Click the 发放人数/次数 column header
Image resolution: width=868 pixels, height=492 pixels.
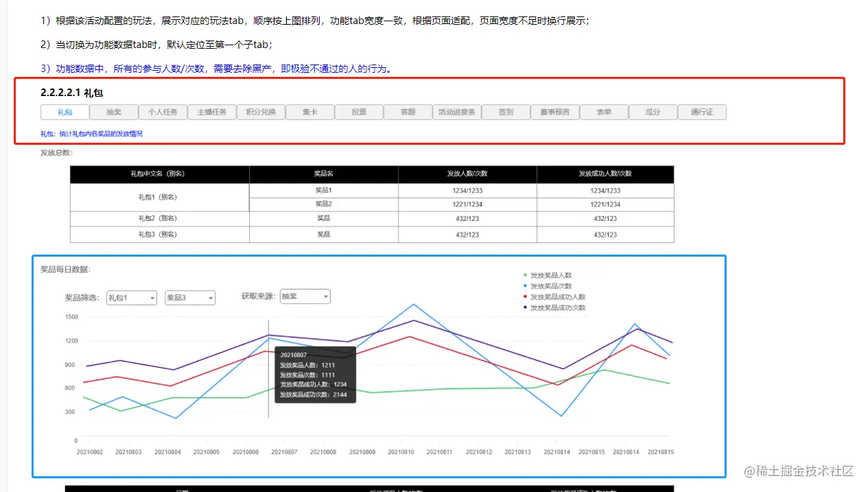point(467,174)
